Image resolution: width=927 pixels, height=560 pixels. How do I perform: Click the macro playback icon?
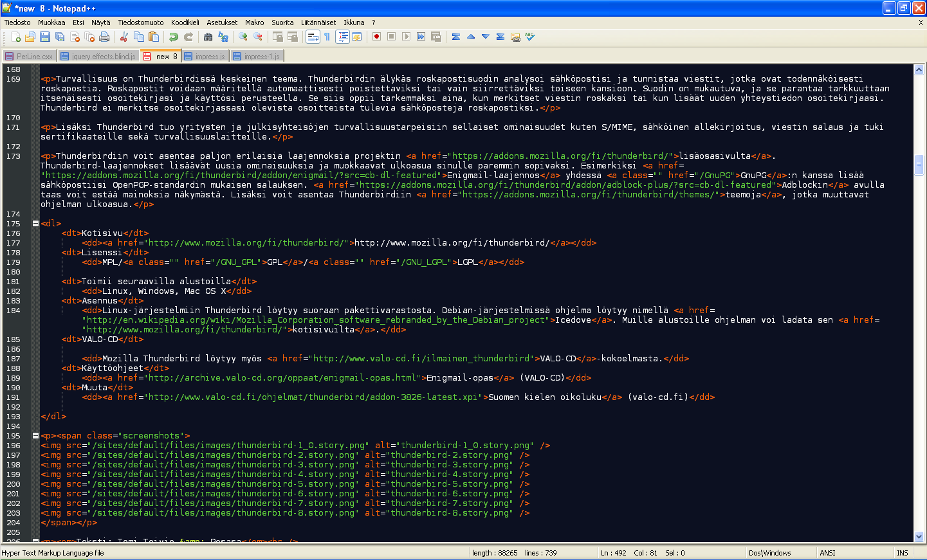coord(407,37)
